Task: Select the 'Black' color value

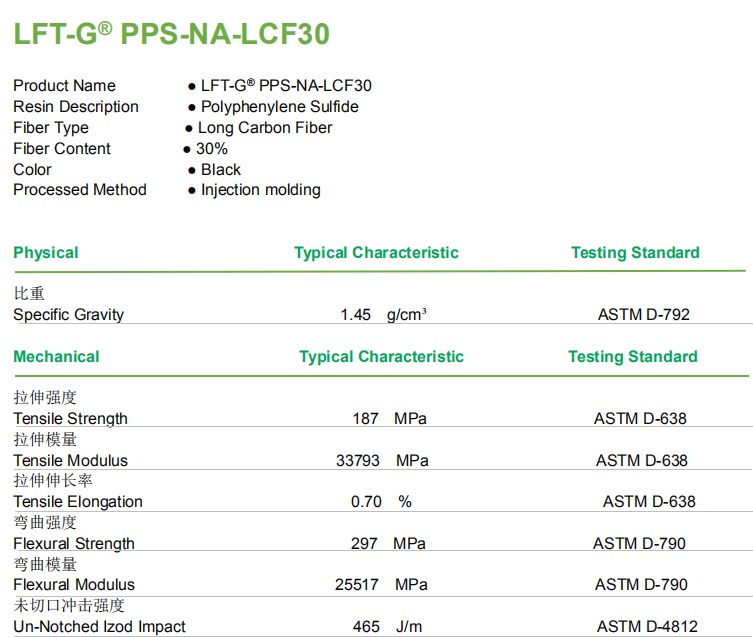Action: tap(221, 170)
